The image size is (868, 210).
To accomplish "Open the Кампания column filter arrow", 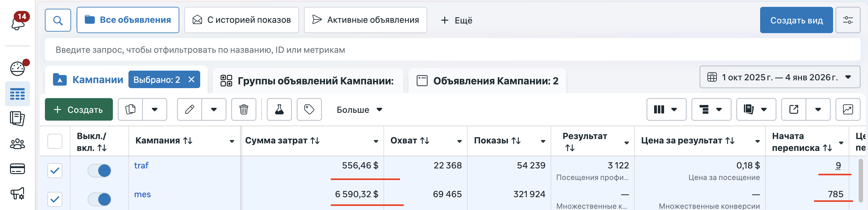I will click(x=232, y=141).
